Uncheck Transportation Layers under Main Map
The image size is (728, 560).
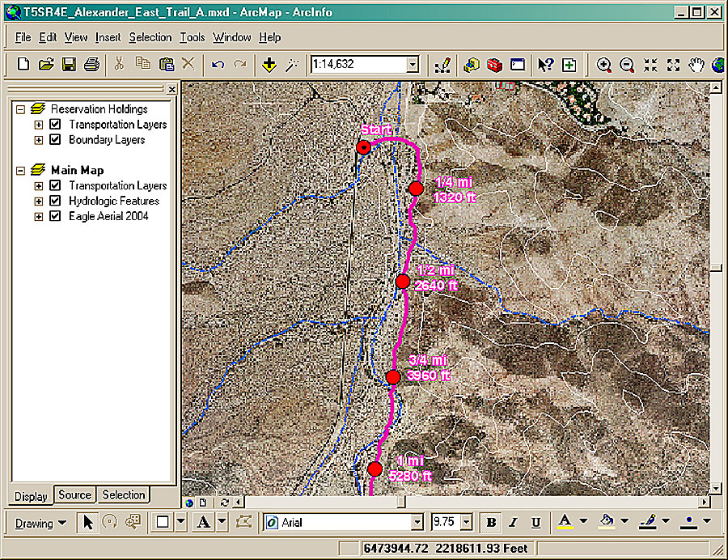pos(55,185)
